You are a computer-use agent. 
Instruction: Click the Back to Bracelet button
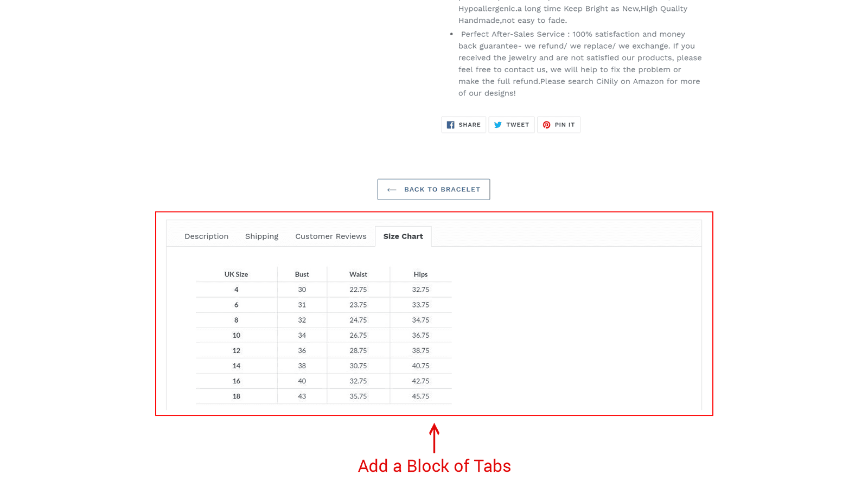coord(433,189)
